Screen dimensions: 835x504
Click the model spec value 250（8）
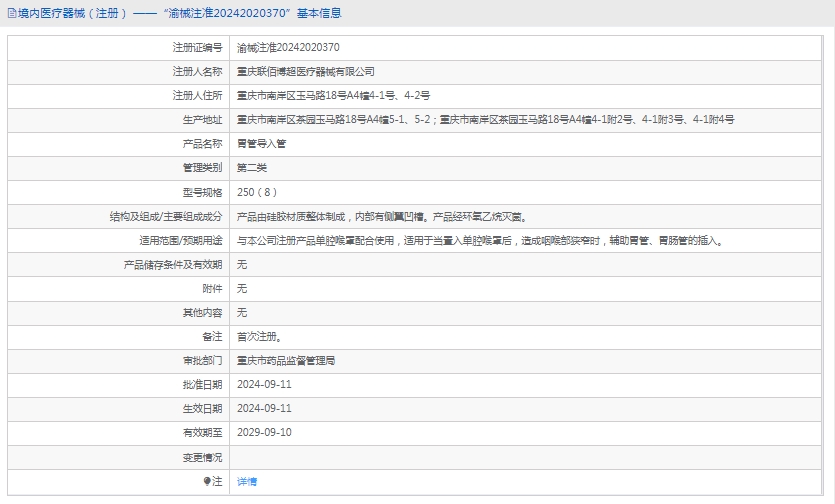pyautogui.click(x=257, y=192)
